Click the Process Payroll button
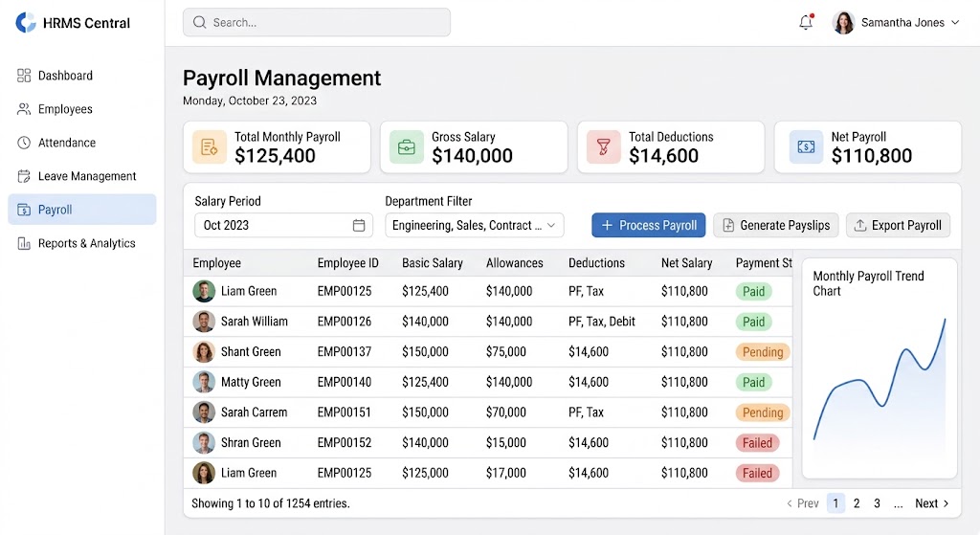This screenshot has height=535, width=980. tap(649, 225)
